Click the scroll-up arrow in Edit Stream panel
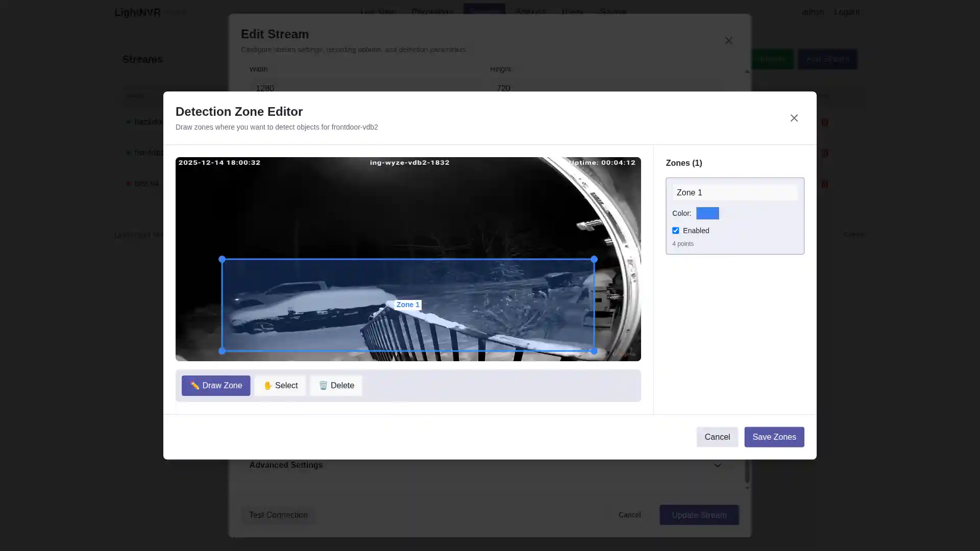980x551 pixels. 747,71
